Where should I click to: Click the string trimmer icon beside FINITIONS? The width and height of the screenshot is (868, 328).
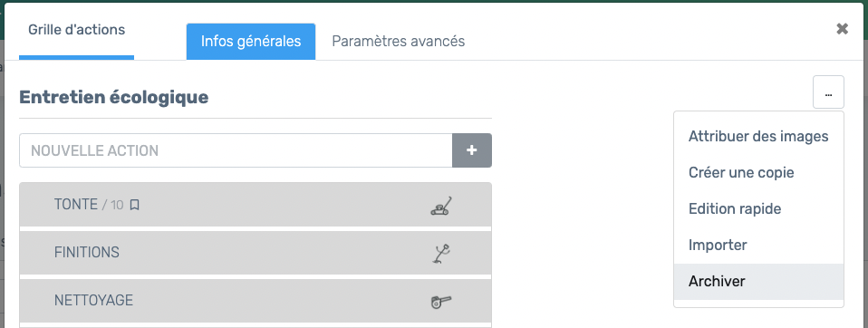[441, 254]
